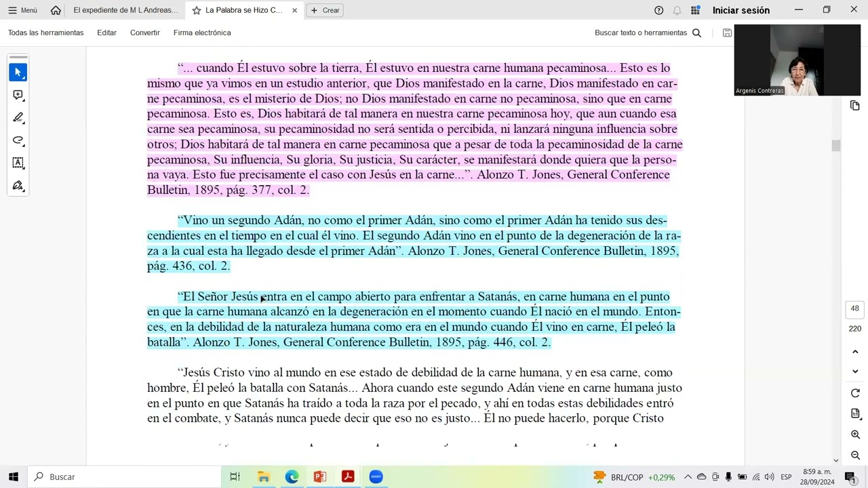
Task: Open OneDrive cloud tray icon
Action: click(702, 477)
